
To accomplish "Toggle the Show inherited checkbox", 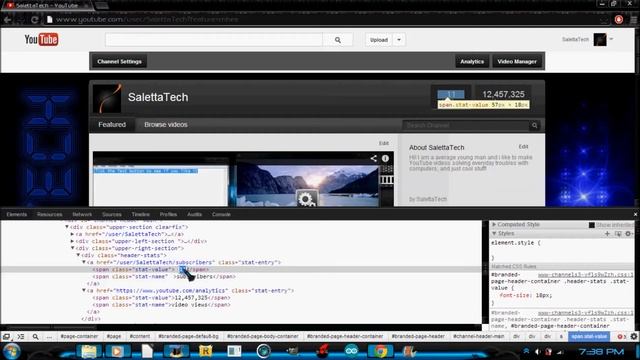I will pyautogui.click(x=591, y=225).
